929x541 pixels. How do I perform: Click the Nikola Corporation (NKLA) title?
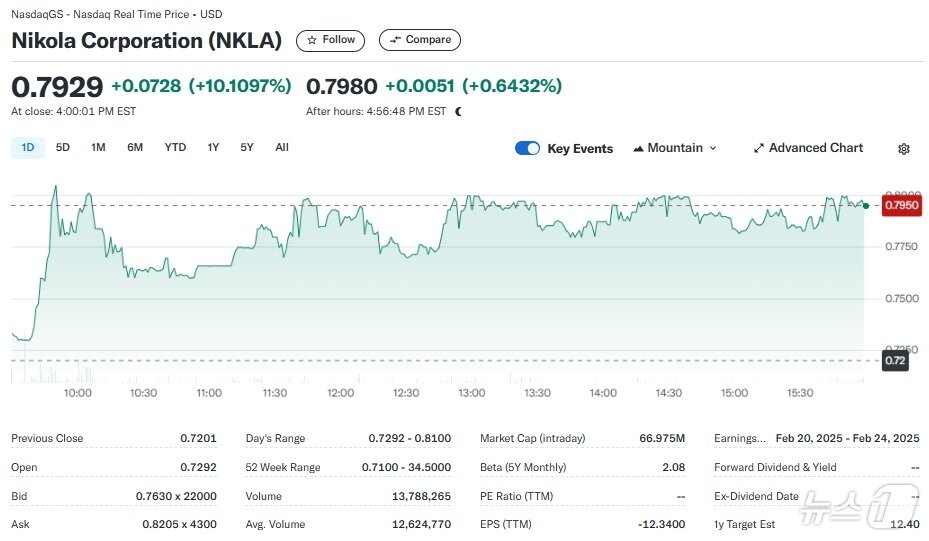point(147,41)
